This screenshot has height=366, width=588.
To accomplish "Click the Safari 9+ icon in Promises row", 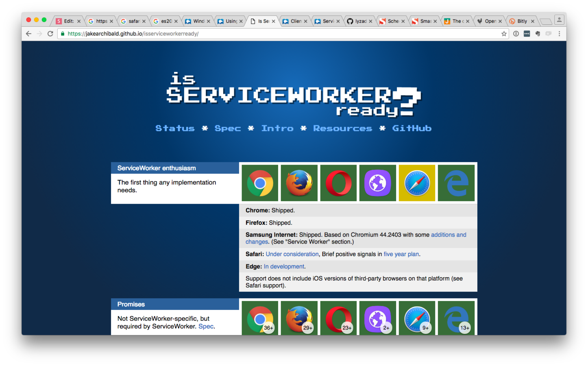I will tap(417, 318).
